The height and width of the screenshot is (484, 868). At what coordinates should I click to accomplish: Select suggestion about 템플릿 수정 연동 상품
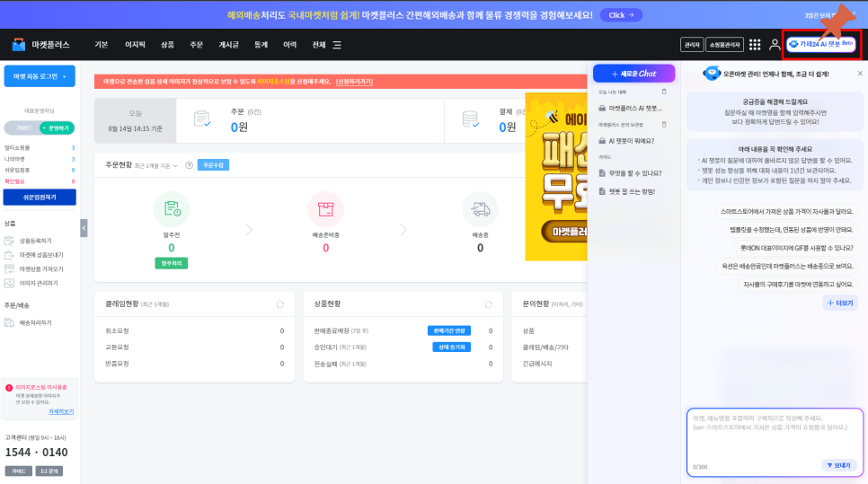tap(791, 230)
